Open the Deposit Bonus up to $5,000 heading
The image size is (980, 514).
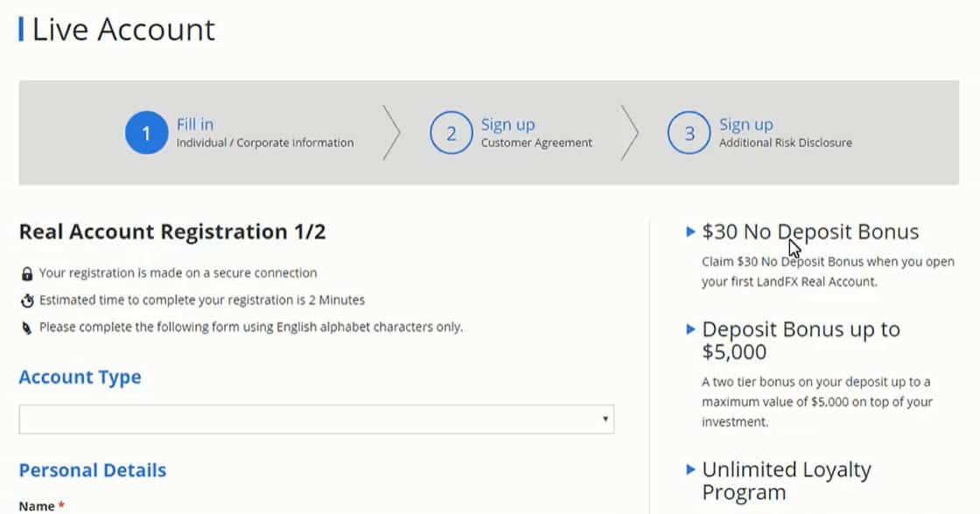pos(801,340)
